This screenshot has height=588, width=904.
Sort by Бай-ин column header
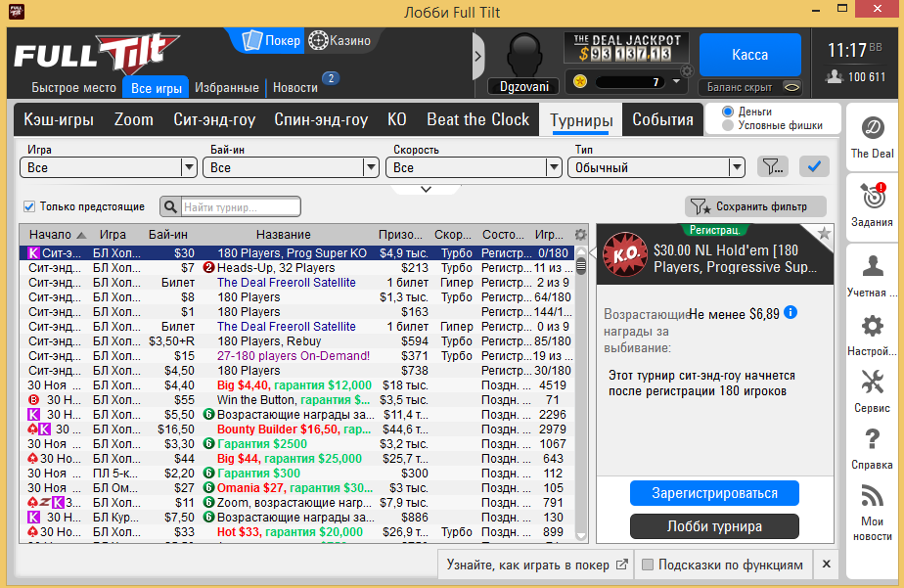point(167,235)
